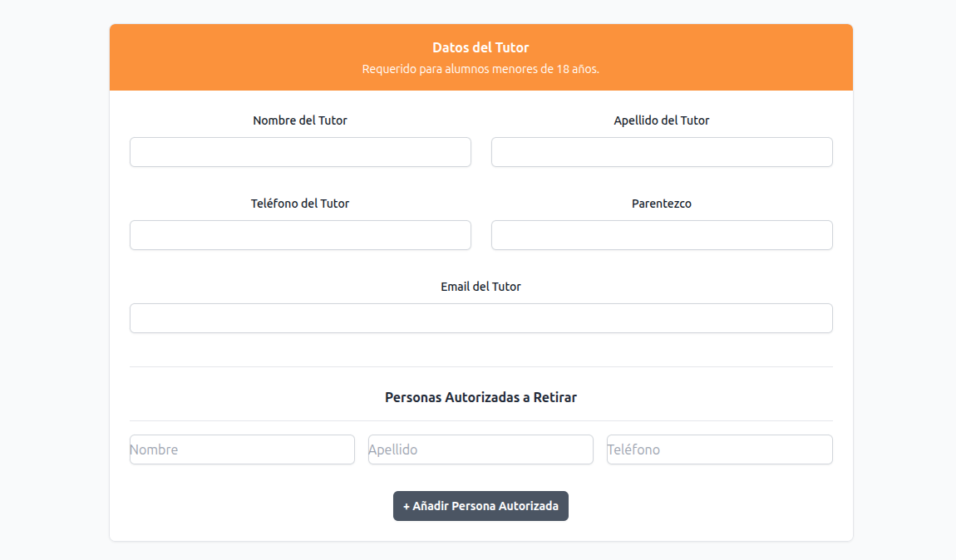This screenshot has height=560, width=956.
Task: Click the Parentezco input field
Action: (x=661, y=235)
